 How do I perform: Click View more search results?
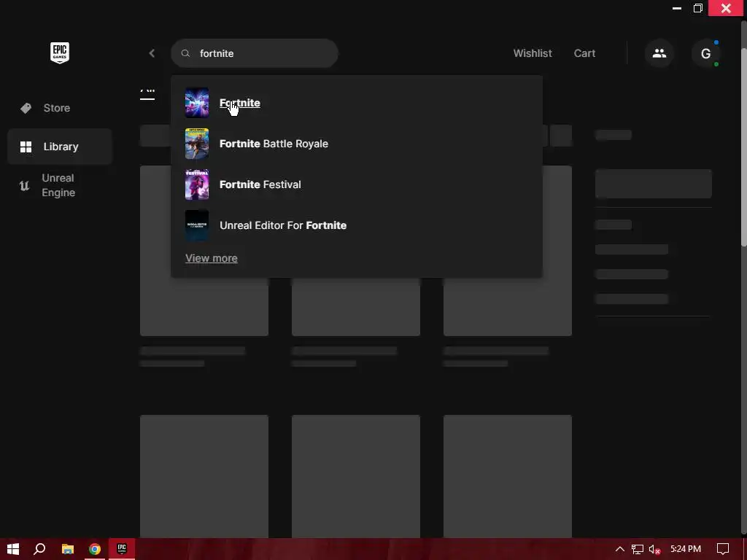click(x=212, y=258)
